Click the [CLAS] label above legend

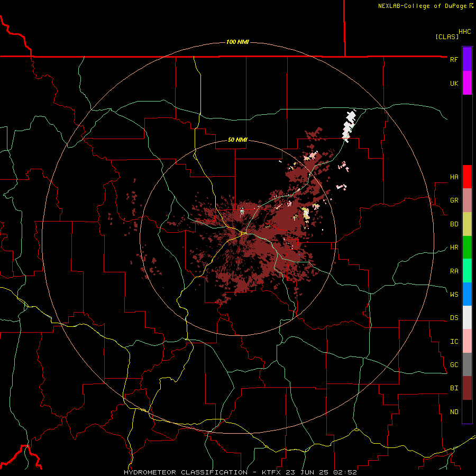coord(447,36)
